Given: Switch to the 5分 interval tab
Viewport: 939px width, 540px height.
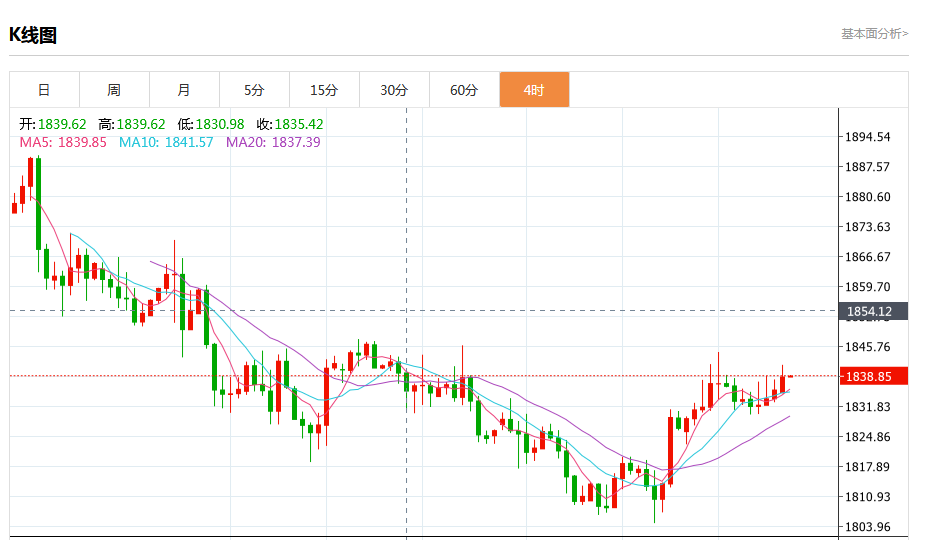Looking at the screenshot, I should [255, 90].
